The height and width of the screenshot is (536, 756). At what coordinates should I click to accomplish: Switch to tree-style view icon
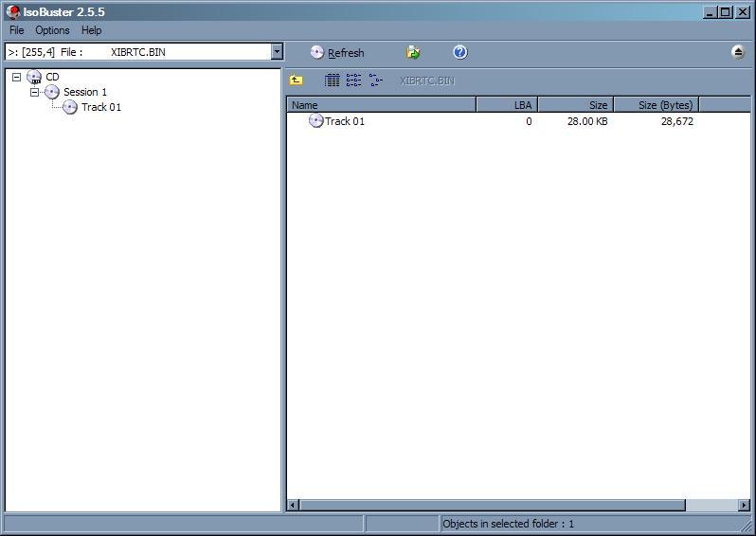[375, 80]
